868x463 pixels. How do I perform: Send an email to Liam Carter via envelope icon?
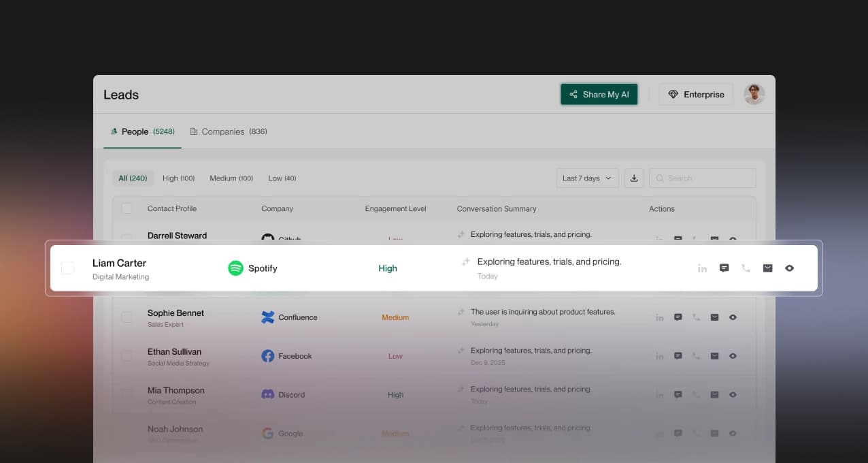(x=767, y=268)
